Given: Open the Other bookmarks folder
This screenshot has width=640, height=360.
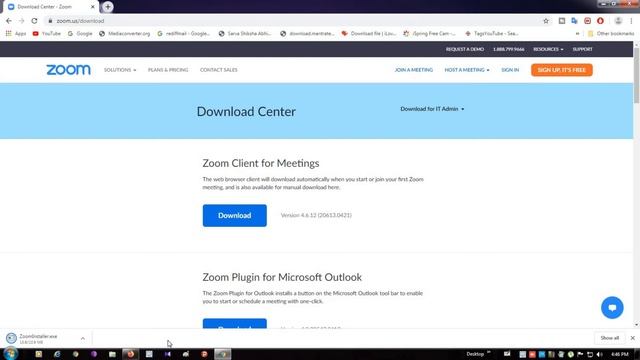Looking at the screenshot, I should [611, 33].
